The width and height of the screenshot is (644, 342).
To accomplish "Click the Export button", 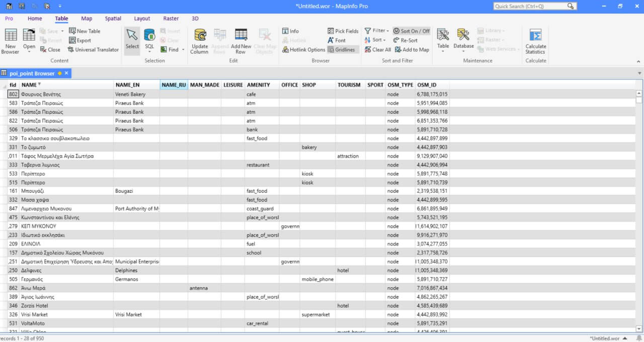I will (x=80, y=40).
